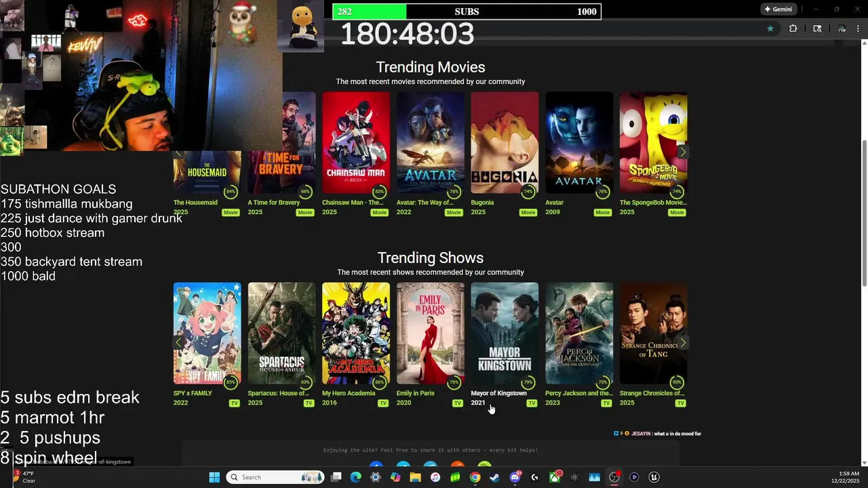This screenshot has height=488, width=868.
Task: Open Task View on the taskbar
Action: pyautogui.click(x=336, y=477)
